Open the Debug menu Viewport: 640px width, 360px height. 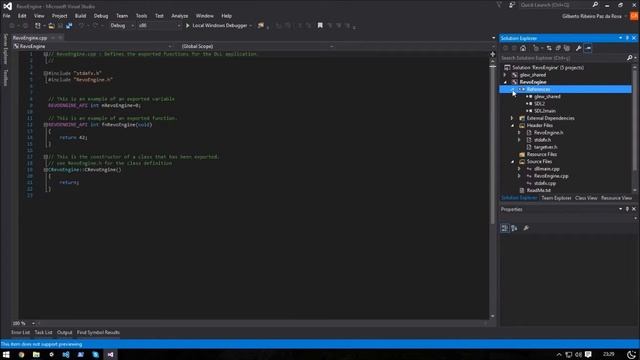coord(101,16)
